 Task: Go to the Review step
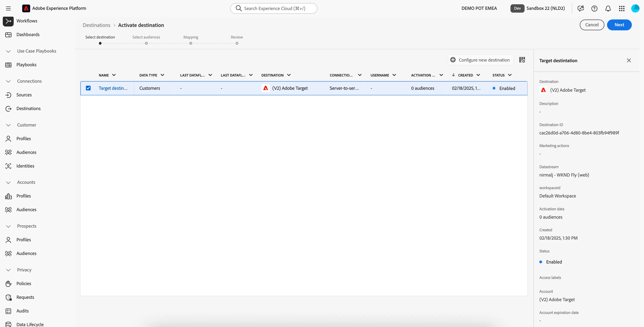tap(237, 40)
